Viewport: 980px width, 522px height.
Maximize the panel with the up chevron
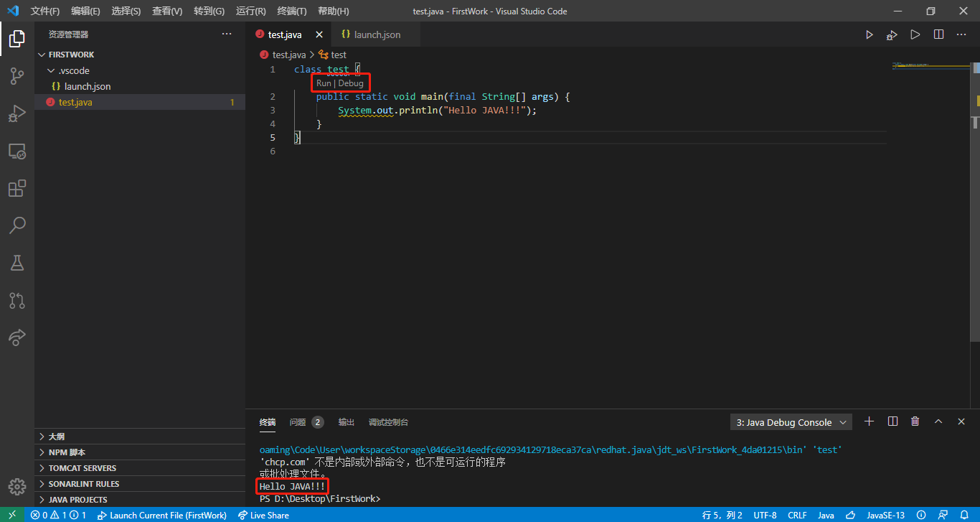(x=938, y=421)
